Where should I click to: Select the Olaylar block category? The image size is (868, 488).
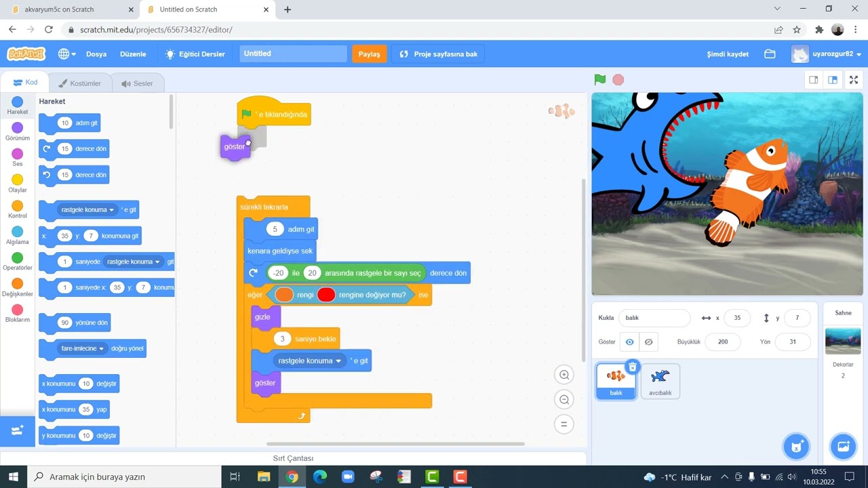coord(18,184)
